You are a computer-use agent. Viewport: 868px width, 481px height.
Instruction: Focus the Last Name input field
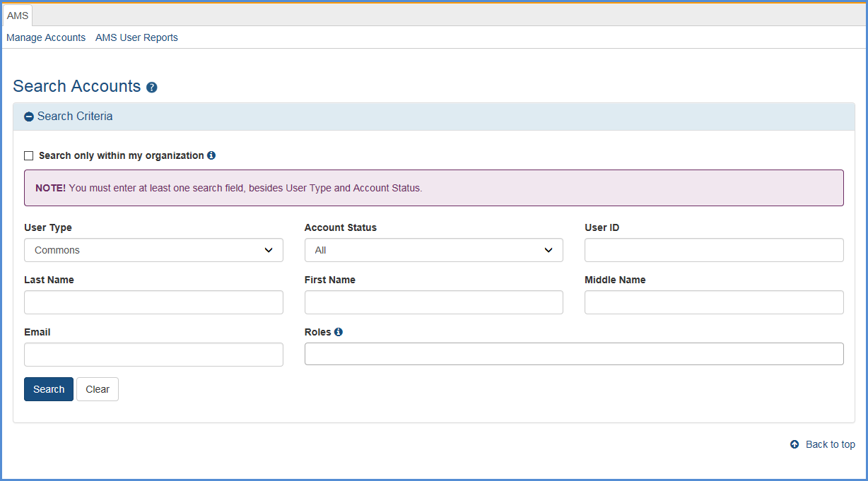(x=153, y=302)
